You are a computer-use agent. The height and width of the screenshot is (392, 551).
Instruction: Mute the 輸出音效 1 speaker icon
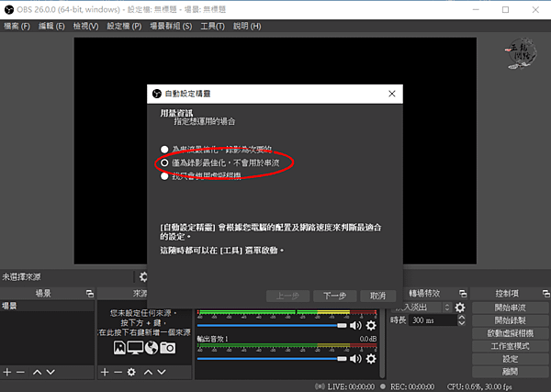[x=355, y=359]
